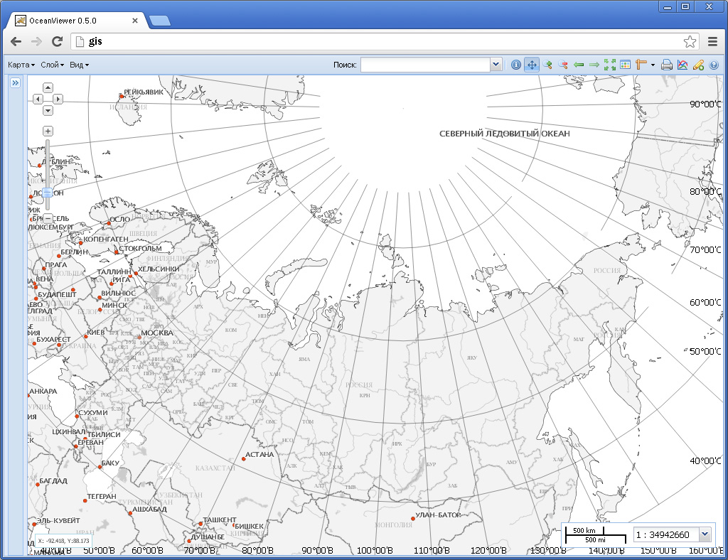Click the МОНГОЛИЯ country label
Screen dimensions: 728x560
394,524
